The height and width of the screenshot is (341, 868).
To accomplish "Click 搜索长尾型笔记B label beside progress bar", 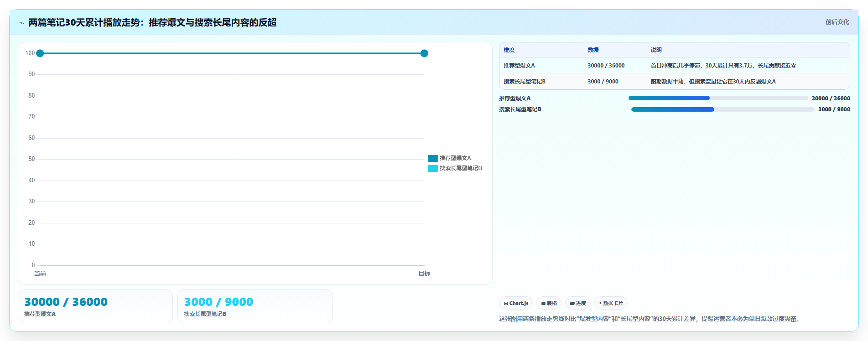I will 520,109.
